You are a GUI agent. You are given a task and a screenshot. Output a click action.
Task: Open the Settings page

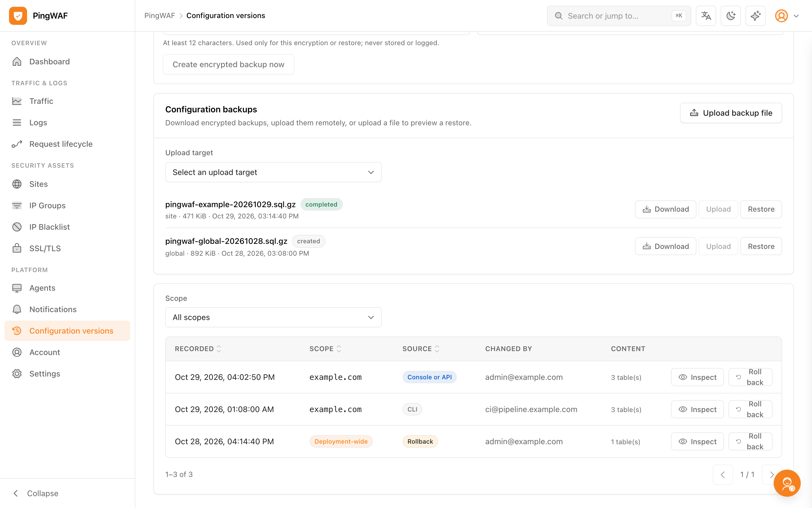pyautogui.click(x=67, y=374)
